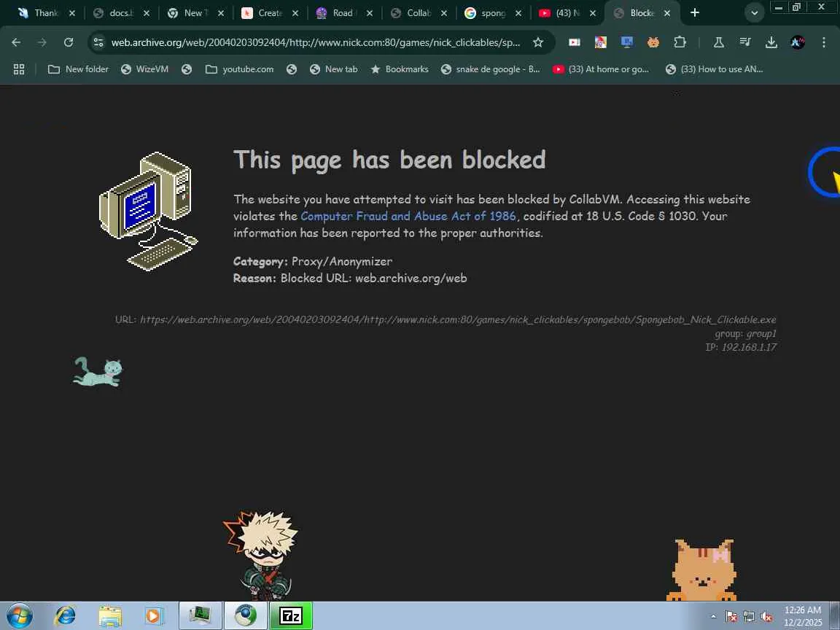
Task: Open the colorful character extension icon
Action: point(601,42)
